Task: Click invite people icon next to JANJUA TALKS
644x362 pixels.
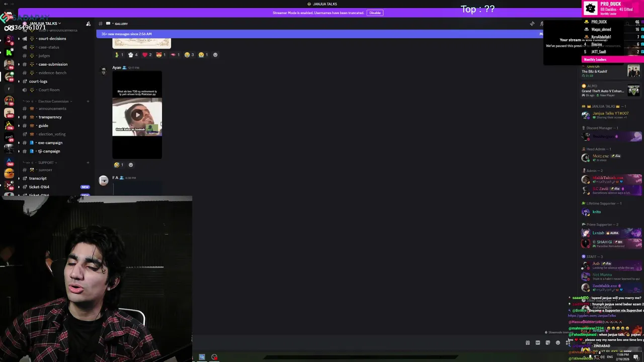Action: tap(88, 24)
